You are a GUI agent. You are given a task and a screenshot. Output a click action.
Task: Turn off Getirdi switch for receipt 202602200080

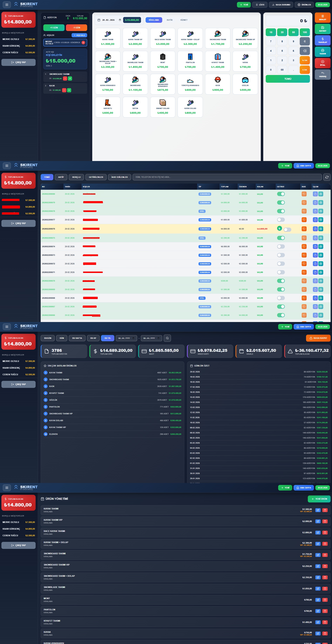281,194
